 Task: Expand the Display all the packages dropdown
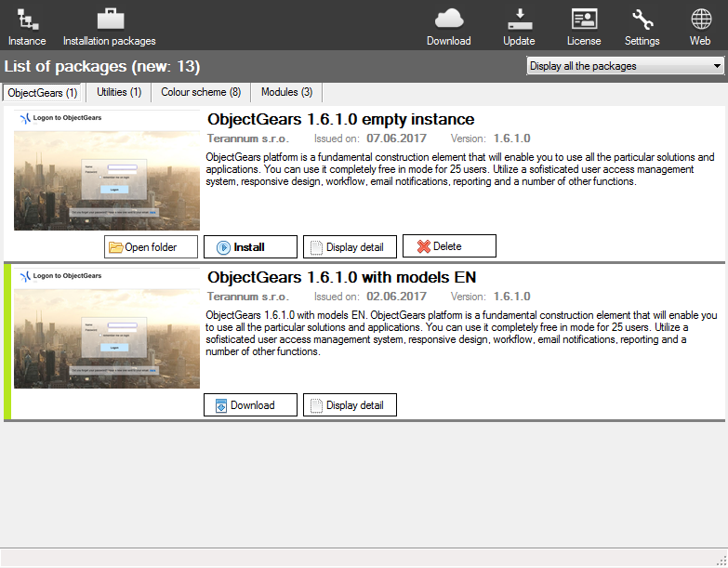(x=626, y=66)
